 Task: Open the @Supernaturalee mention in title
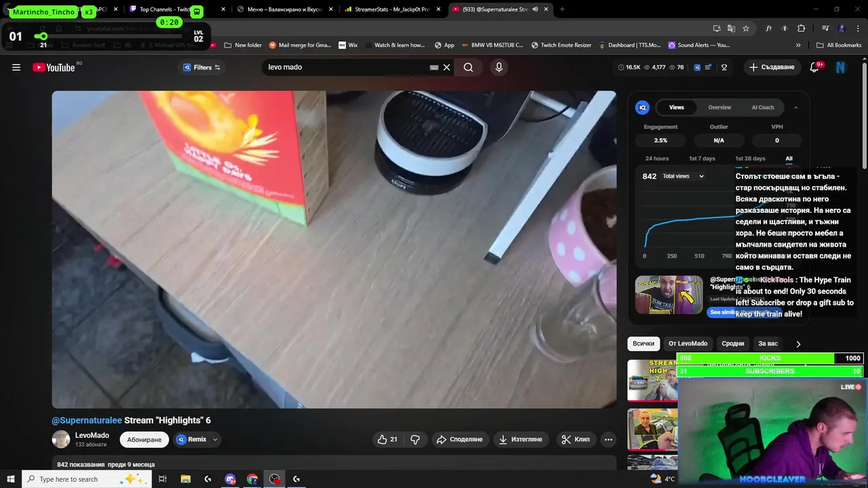tap(87, 420)
